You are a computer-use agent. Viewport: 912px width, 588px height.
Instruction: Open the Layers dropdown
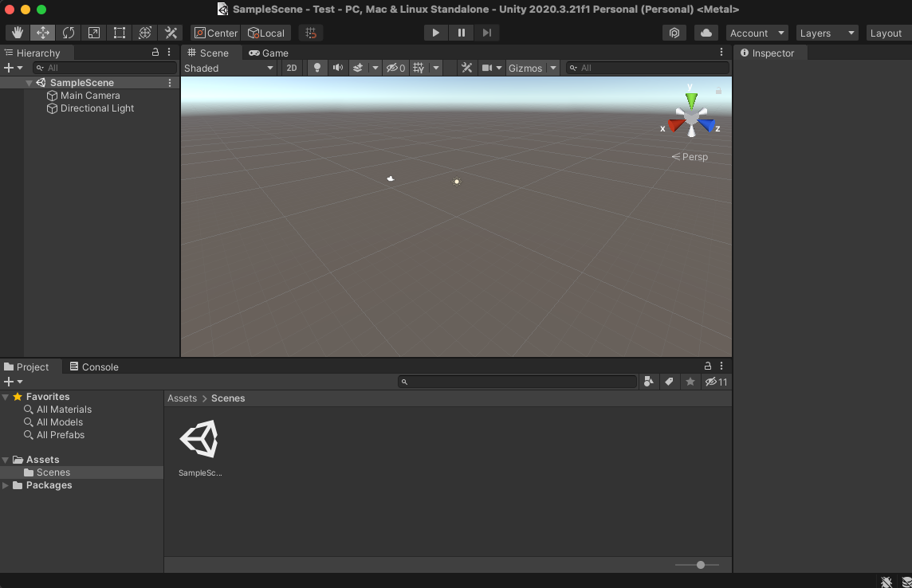(x=827, y=33)
